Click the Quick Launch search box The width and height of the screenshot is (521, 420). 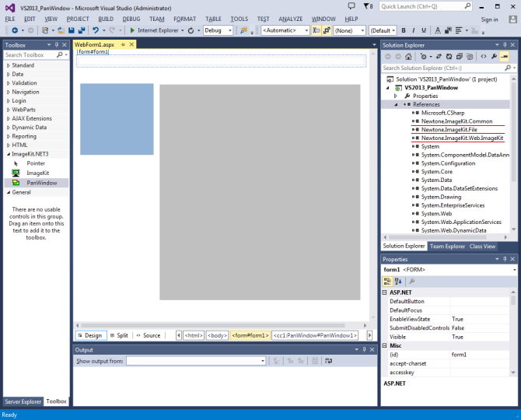click(x=425, y=6)
